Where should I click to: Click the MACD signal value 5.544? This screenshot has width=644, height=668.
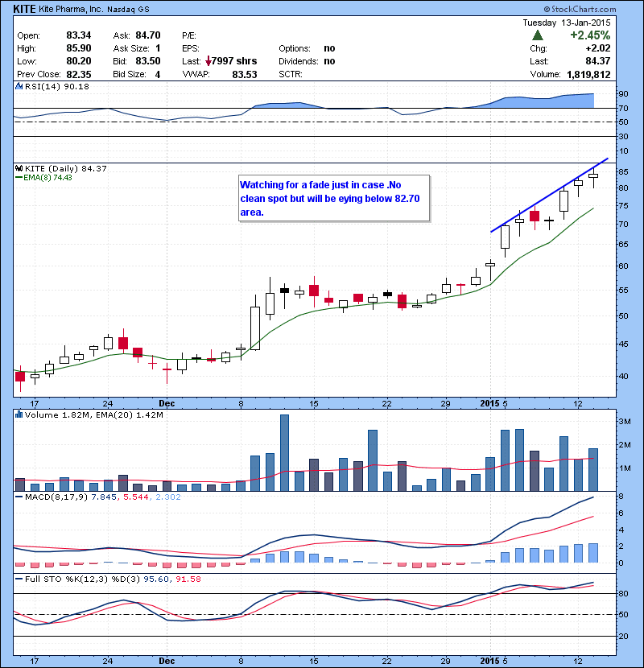click(x=136, y=497)
